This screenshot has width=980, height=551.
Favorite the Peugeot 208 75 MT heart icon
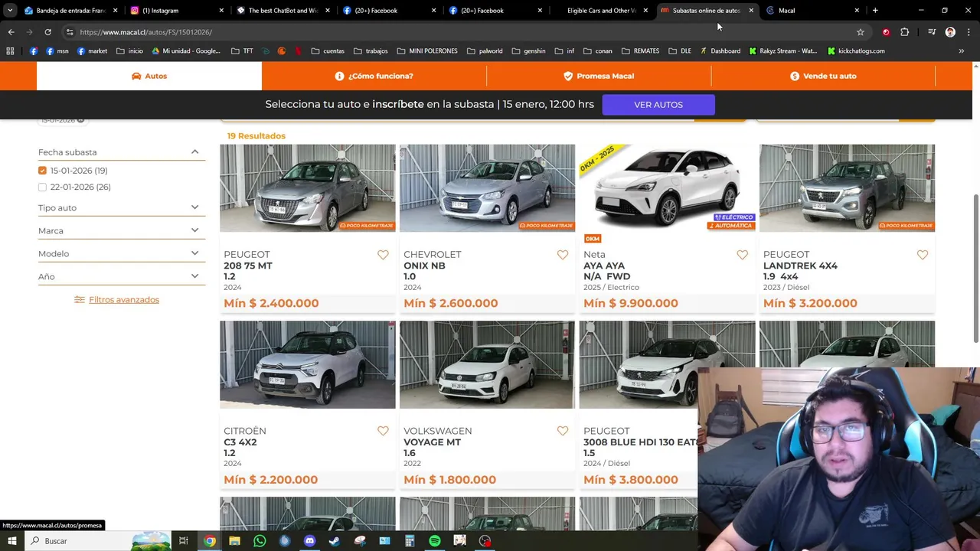(383, 255)
